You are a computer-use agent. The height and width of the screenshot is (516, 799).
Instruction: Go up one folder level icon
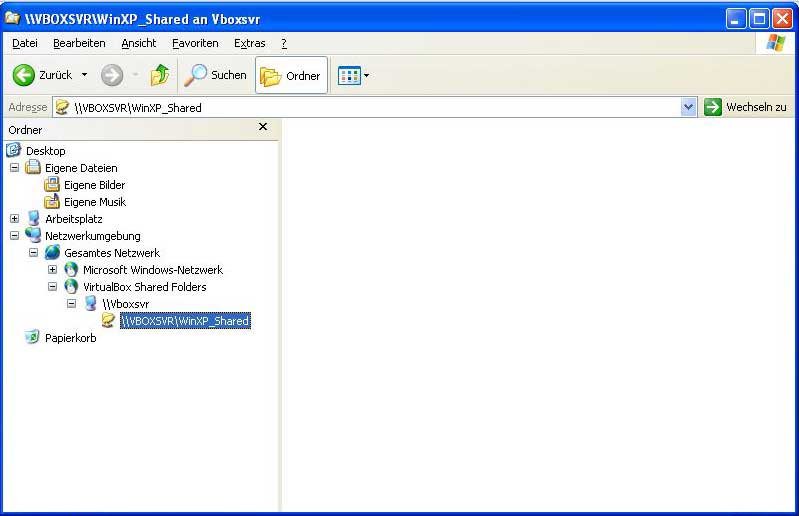pyautogui.click(x=160, y=75)
